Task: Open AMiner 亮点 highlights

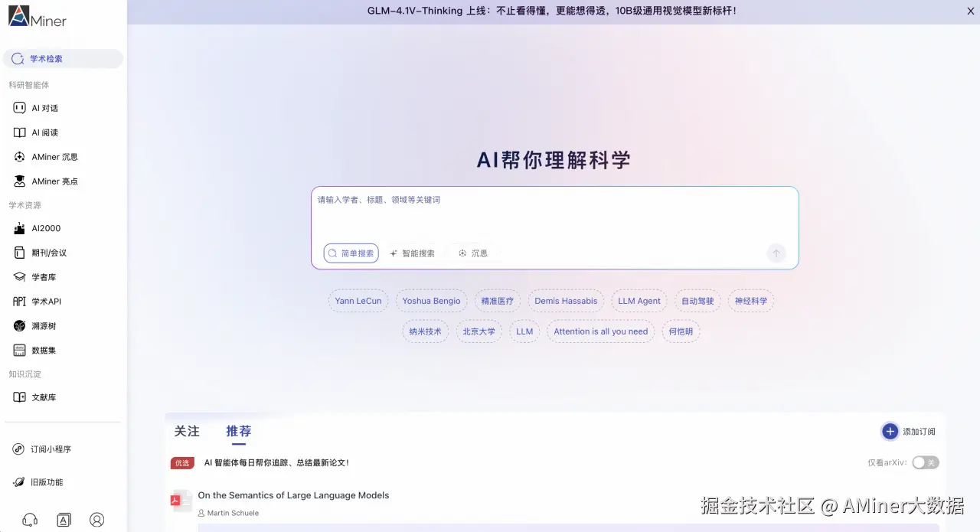Action: click(x=54, y=181)
